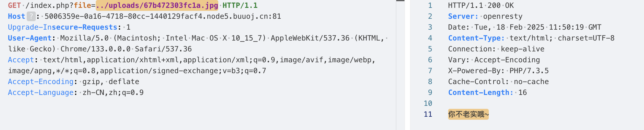Viewport: 644px width, 130px height.
Task: Click the Accept-Encoding header name
Action: [41, 82]
